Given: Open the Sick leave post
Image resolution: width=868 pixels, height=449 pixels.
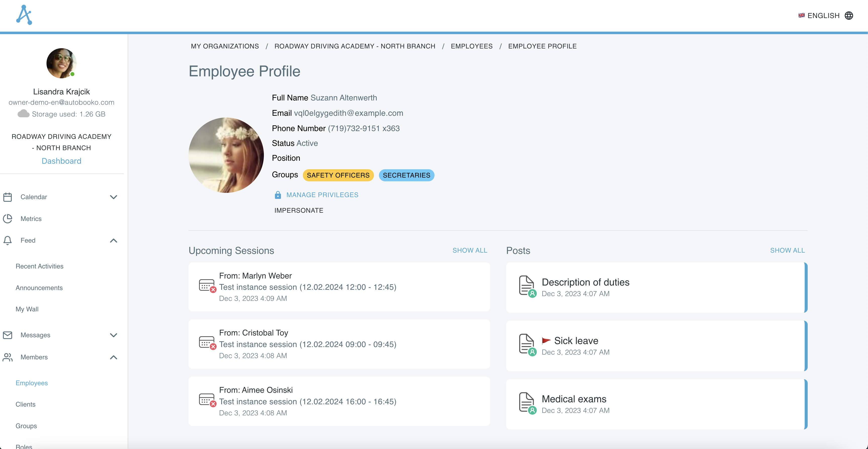Looking at the screenshot, I should 576,341.
